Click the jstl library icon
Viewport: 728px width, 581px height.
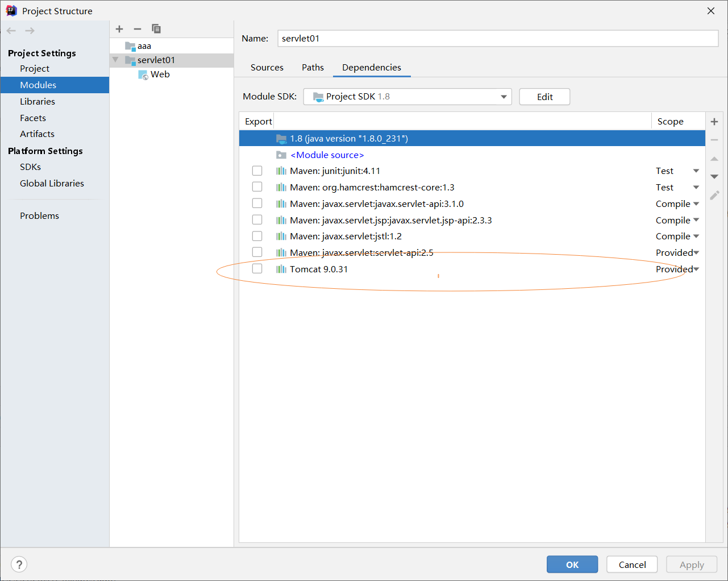[x=281, y=236]
